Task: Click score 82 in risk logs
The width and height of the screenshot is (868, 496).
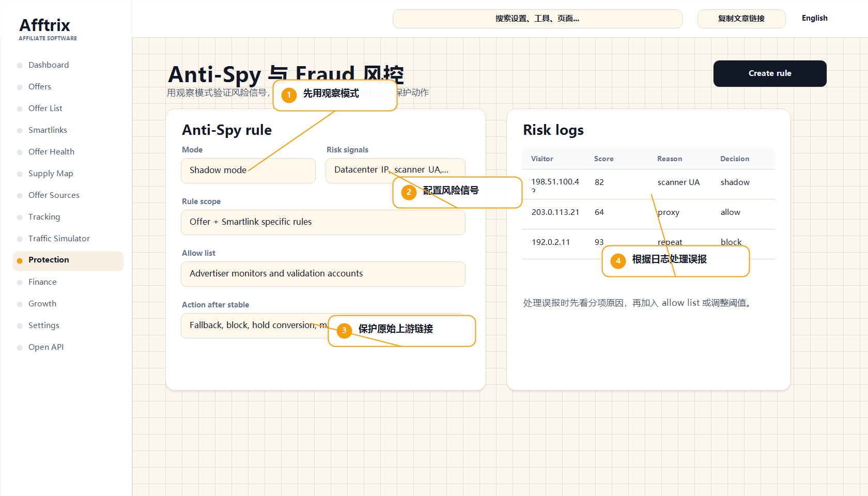Action: coord(599,182)
